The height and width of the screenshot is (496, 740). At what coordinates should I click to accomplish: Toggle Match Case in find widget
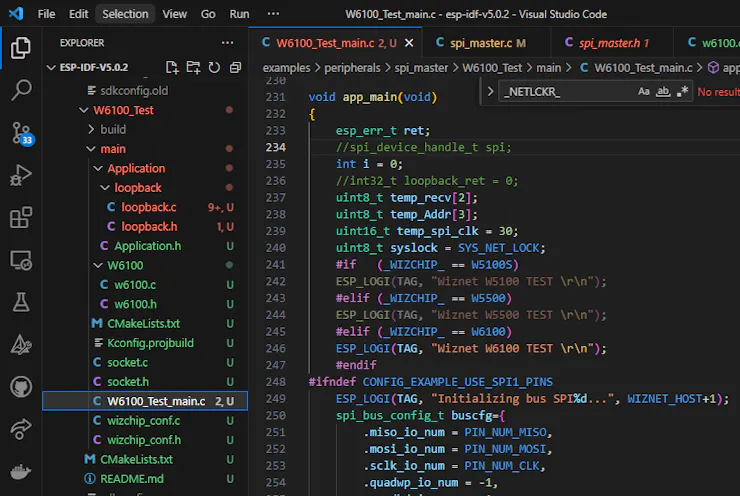click(x=643, y=92)
